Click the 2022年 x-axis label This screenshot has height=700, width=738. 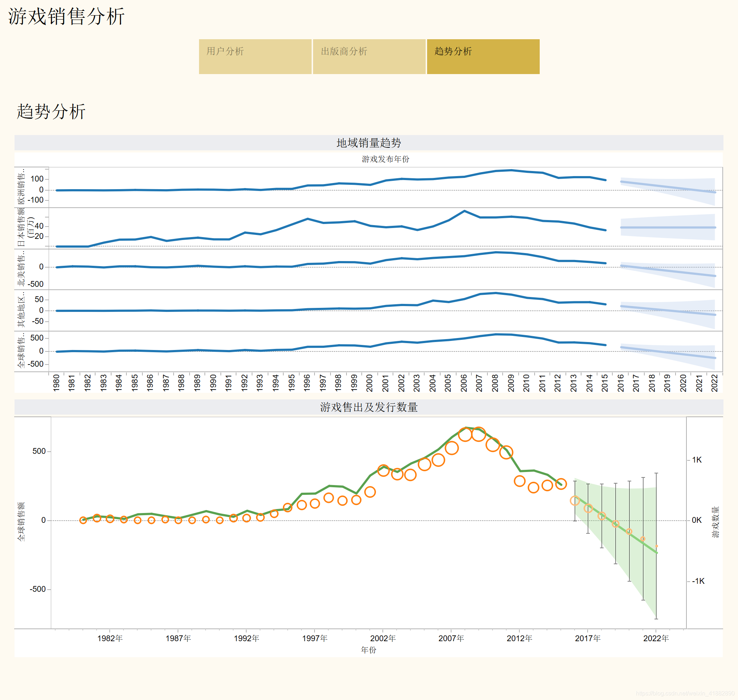pos(656,638)
